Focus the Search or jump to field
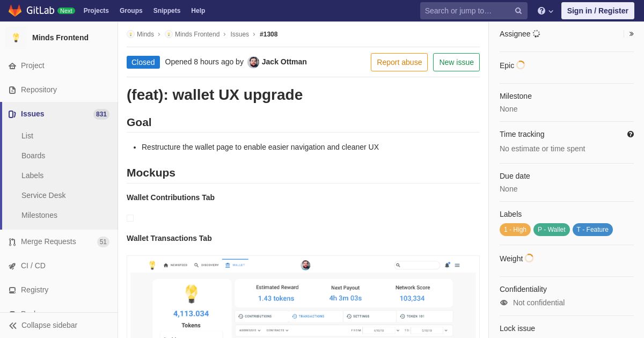Screen dimensions: 644x338 pos(474,11)
